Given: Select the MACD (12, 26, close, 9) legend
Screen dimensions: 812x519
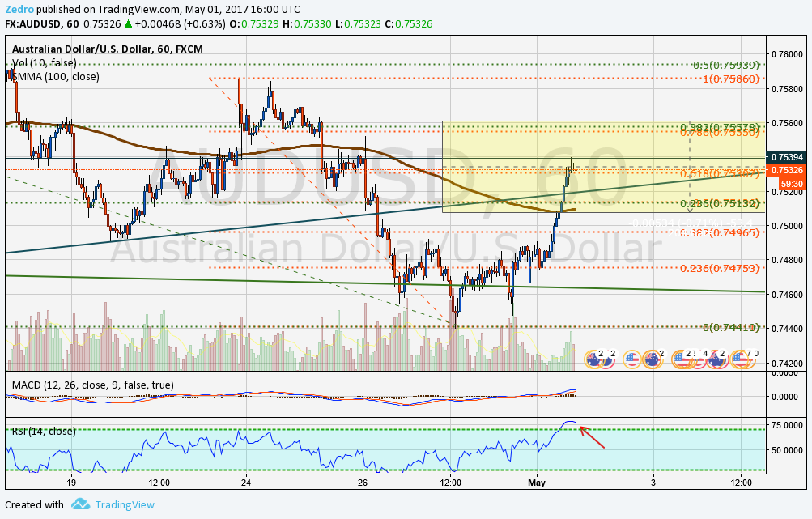Looking at the screenshot, I should 93,385.
